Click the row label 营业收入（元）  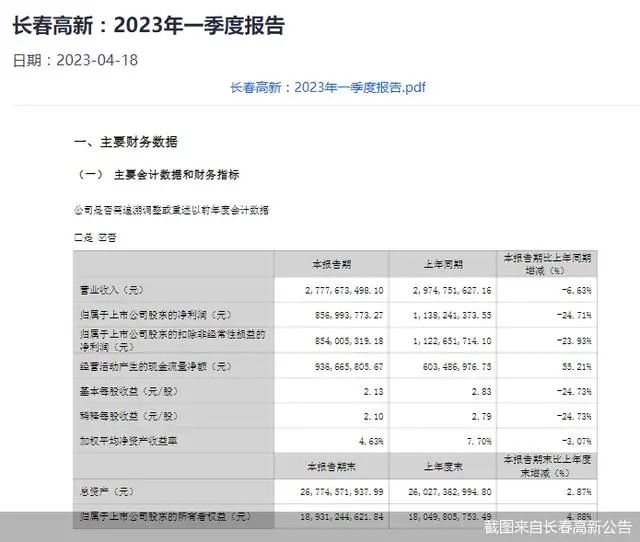[x=112, y=290]
